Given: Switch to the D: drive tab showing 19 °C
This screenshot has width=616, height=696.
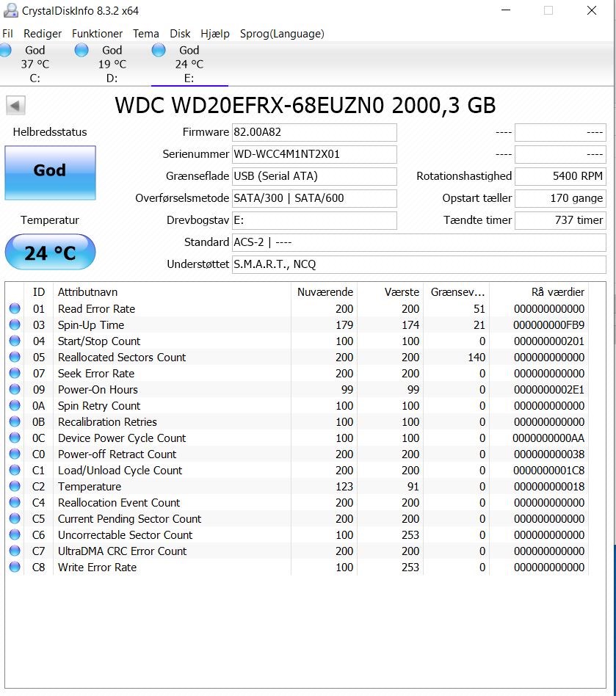Looking at the screenshot, I should [x=112, y=64].
